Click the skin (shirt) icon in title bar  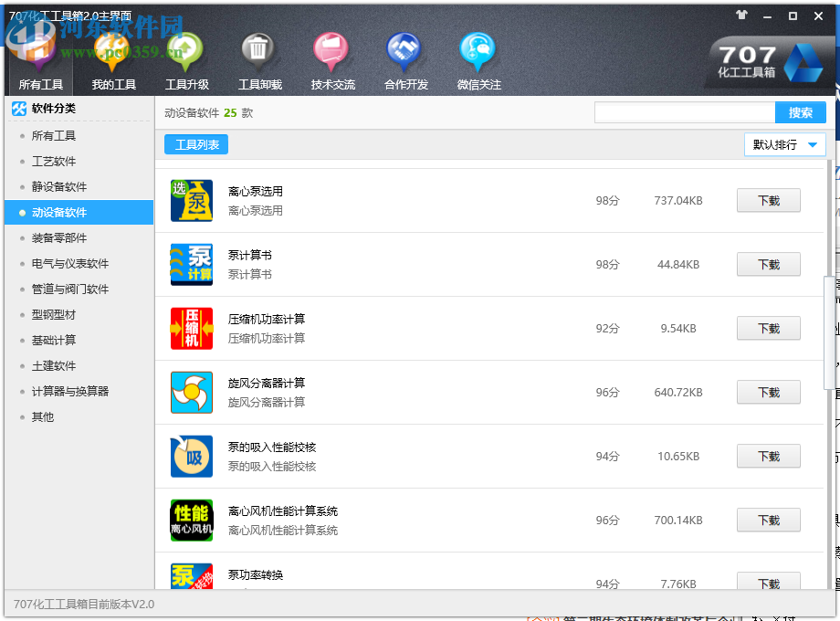tap(741, 15)
